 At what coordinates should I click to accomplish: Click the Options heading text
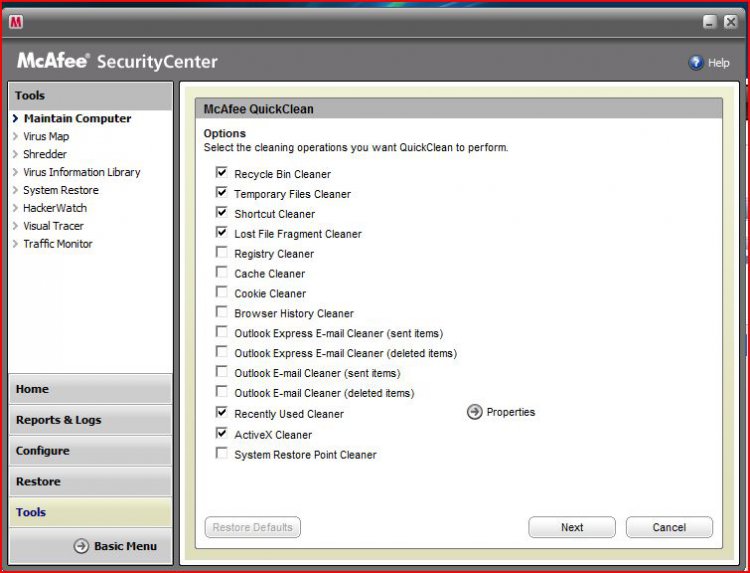point(225,133)
